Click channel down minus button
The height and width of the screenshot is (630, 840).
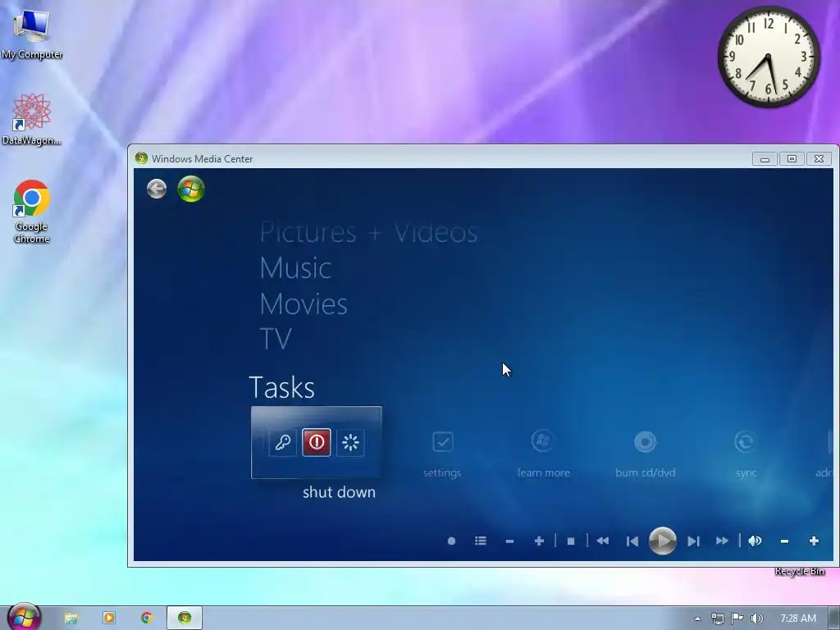coord(509,541)
